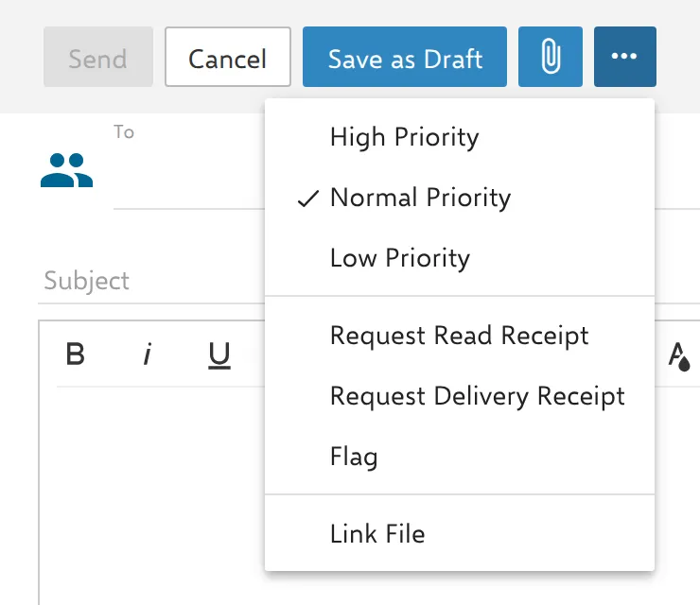
Task: Click the contacts people icon beside To
Action: (66, 170)
